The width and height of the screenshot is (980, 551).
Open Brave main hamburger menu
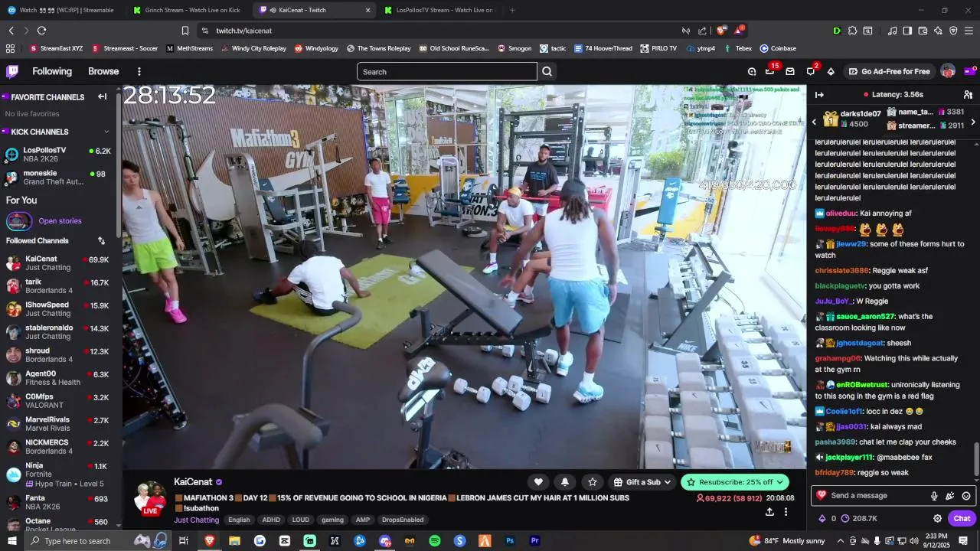point(969,31)
